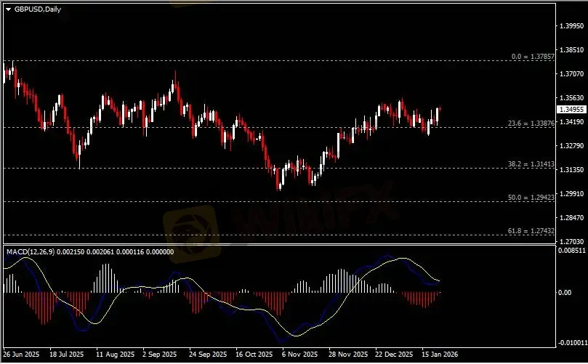Click the GBPUSD,Daily chart title
Screen dimensions: 588x364
pos(32,9)
